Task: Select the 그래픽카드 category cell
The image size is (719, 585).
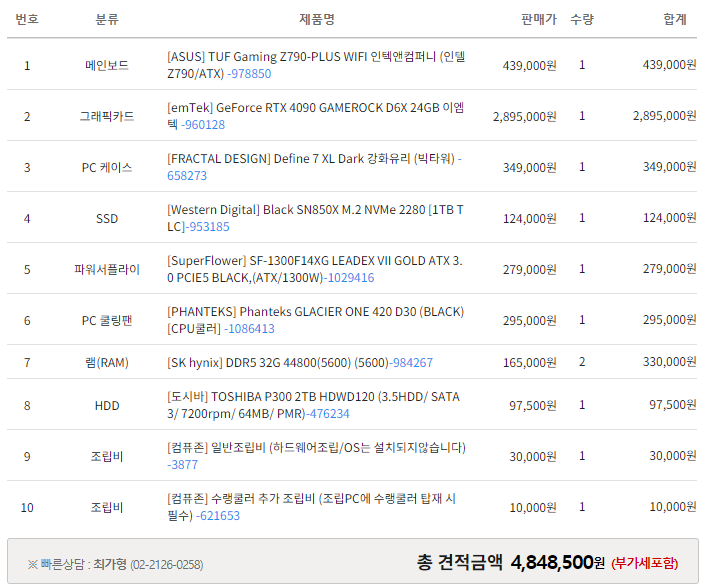Action: point(107,116)
